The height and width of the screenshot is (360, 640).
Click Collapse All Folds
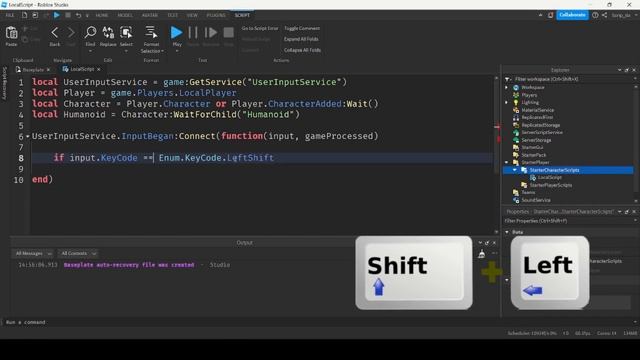click(302, 50)
